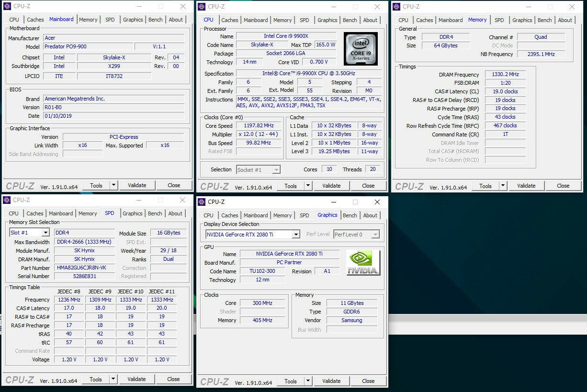Click the 5286E831 serial number value
Image resolution: width=587 pixels, height=392 pixels.
(x=84, y=276)
